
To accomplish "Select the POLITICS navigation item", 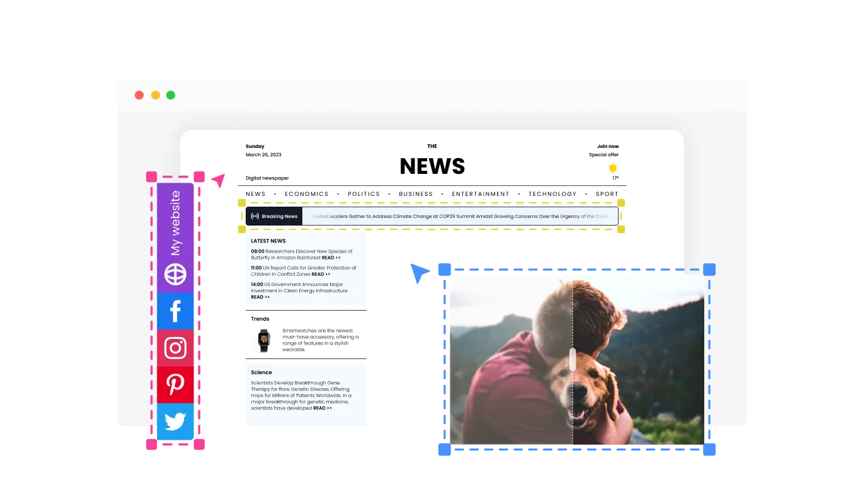I will (x=363, y=194).
